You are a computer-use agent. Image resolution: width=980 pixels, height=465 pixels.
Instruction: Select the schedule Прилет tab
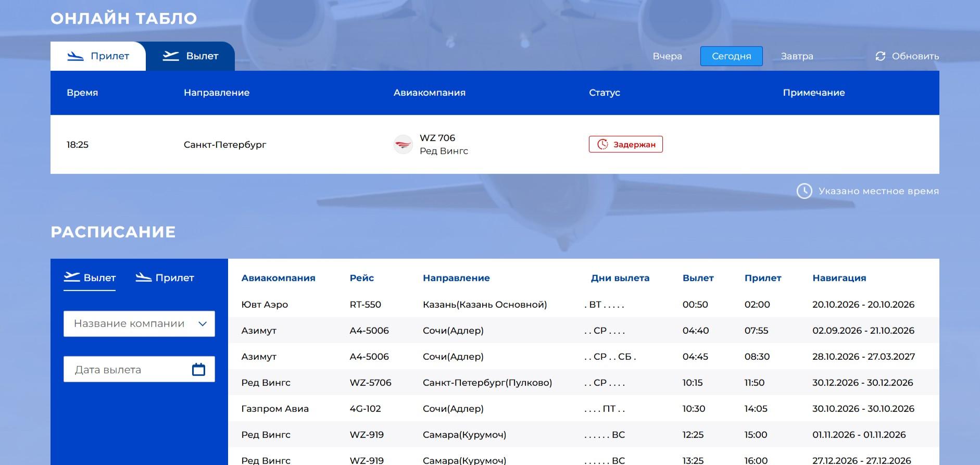(165, 278)
